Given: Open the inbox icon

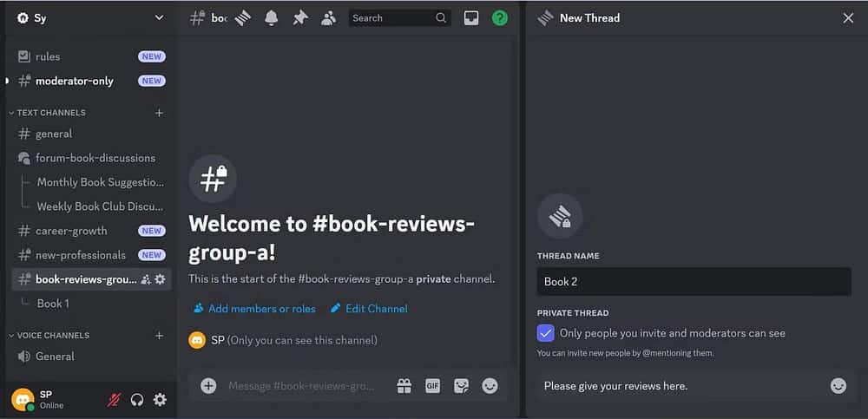Looking at the screenshot, I should [471, 18].
